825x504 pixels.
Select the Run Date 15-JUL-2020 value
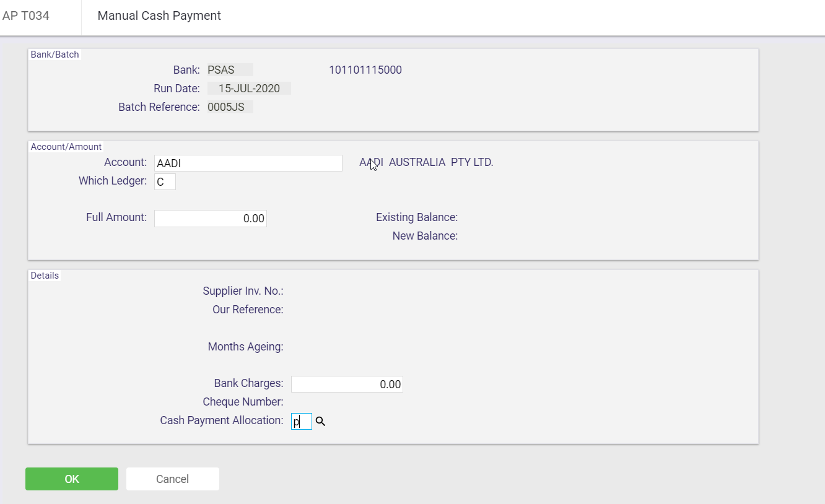tap(249, 89)
